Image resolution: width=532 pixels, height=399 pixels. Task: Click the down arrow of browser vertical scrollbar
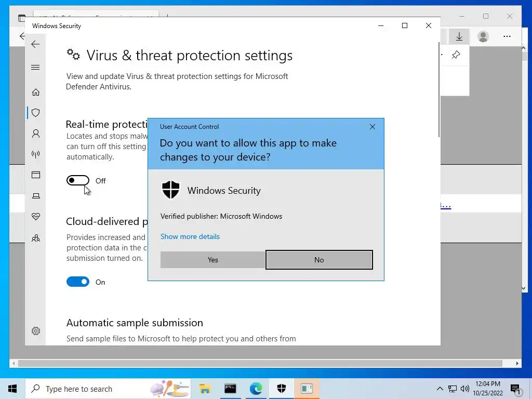(524, 288)
